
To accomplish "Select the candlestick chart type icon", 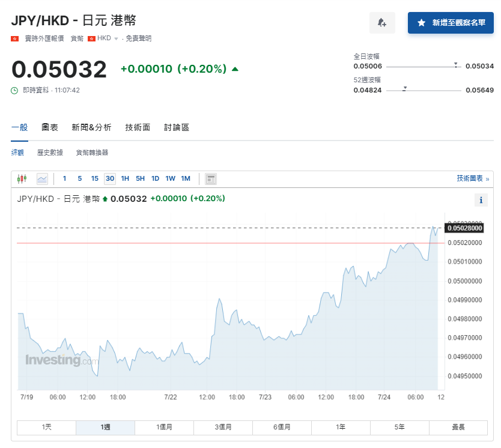I will coord(23,178).
